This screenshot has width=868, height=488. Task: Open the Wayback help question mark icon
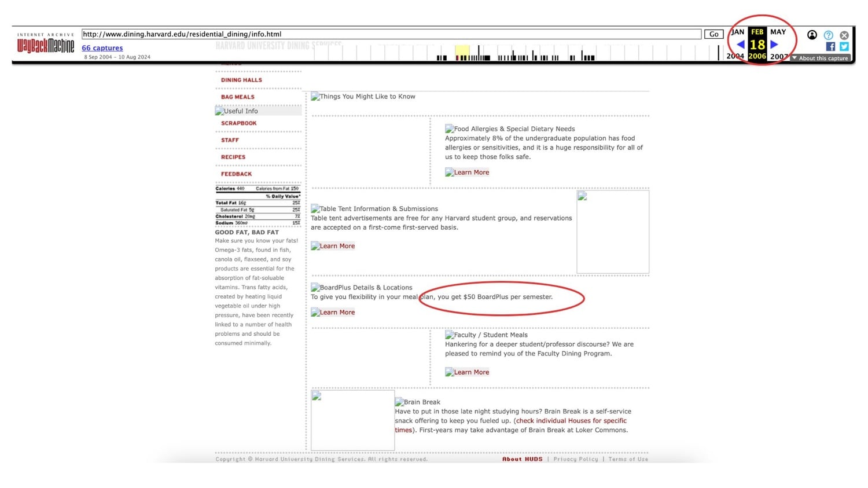[829, 35]
